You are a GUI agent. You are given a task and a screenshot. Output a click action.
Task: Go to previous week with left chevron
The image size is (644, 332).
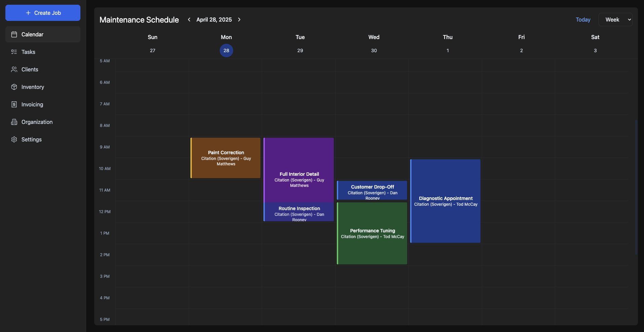point(189,20)
